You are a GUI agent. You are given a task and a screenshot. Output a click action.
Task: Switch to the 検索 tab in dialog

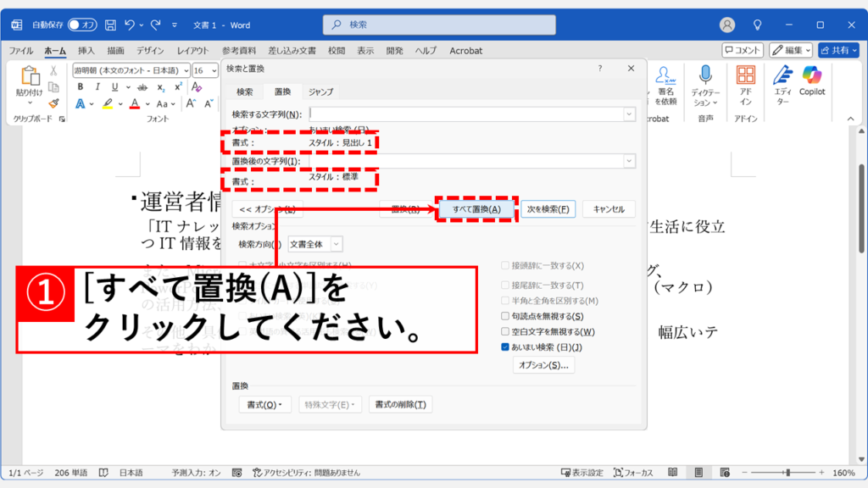(x=244, y=91)
